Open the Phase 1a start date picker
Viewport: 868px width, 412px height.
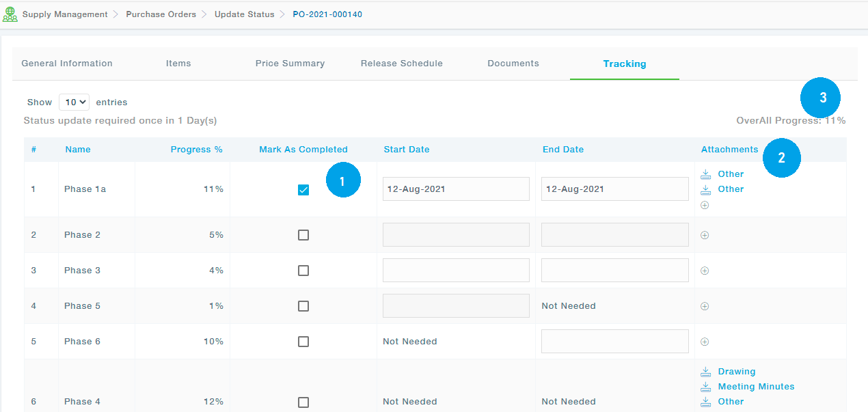click(456, 189)
